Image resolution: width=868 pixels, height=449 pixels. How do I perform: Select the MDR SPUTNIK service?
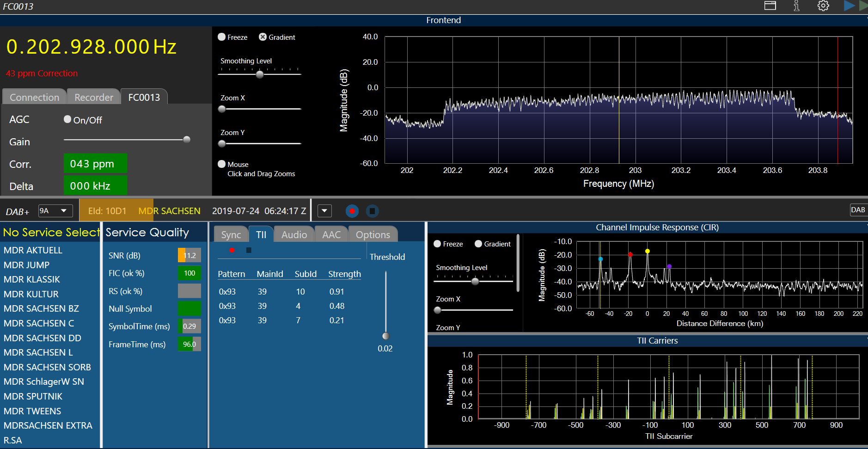click(x=33, y=396)
